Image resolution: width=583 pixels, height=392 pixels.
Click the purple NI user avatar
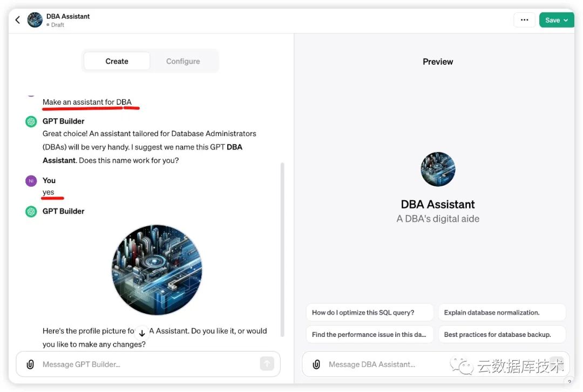click(31, 181)
